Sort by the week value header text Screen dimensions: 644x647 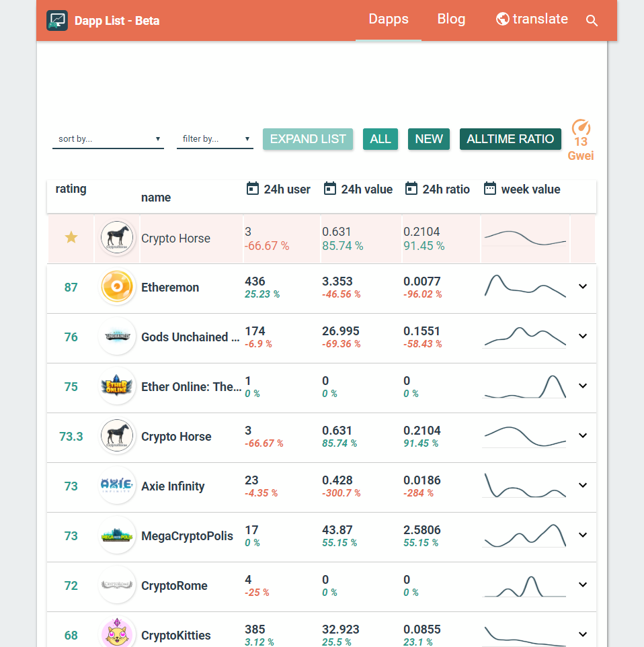[x=530, y=189]
